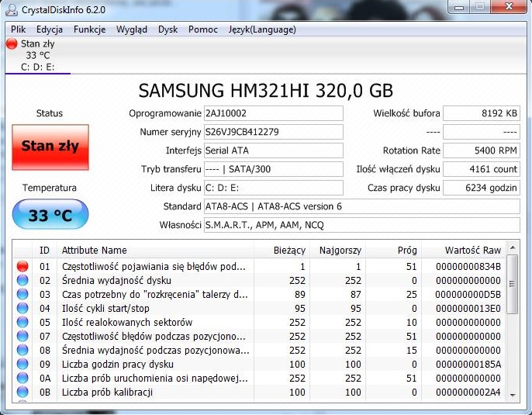532x415 pixels.
Task: Click the 33 °C temperature button
Action: click(50, 214)
